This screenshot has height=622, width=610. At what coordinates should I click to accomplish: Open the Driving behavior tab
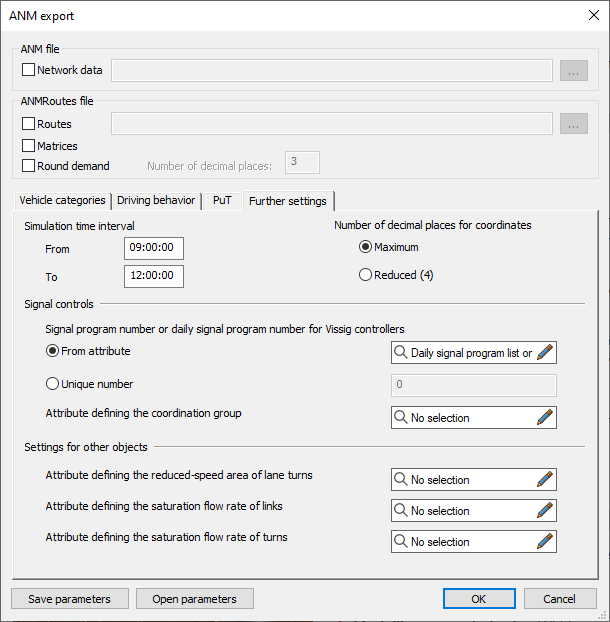tap(156, 200)
